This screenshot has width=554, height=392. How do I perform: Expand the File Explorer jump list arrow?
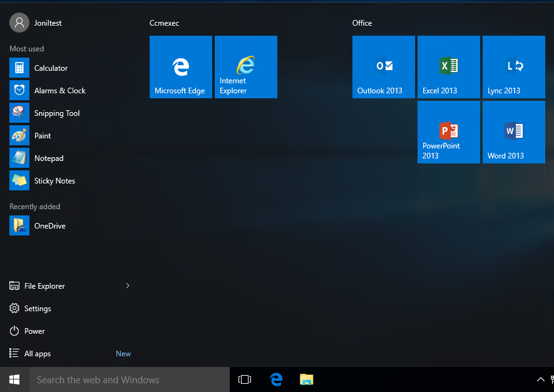coord(128,286)
